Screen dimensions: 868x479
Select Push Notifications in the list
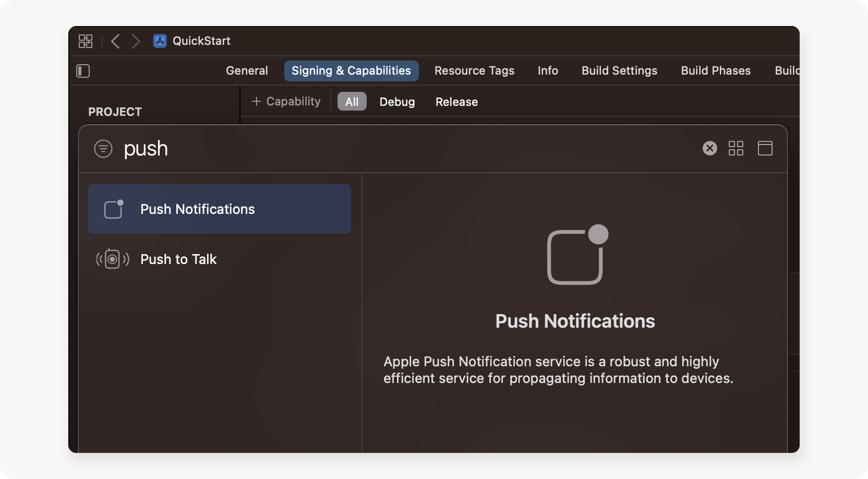click(220, 209)
